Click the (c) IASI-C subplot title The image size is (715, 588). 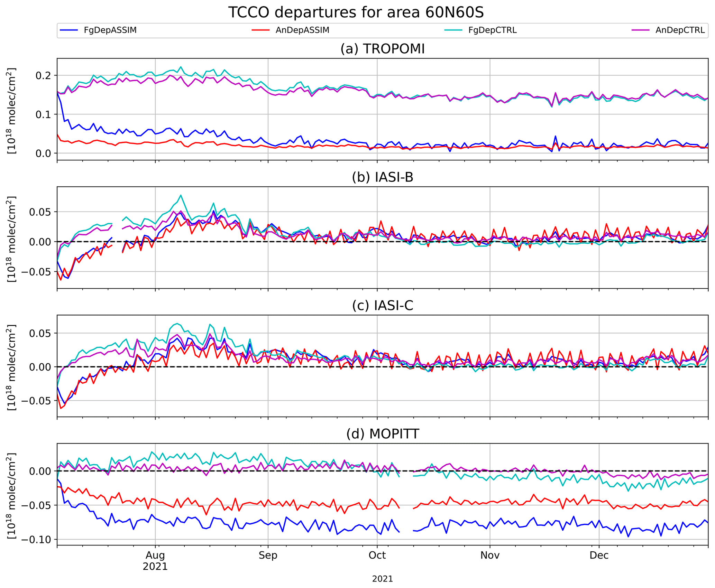coord(382,306)
